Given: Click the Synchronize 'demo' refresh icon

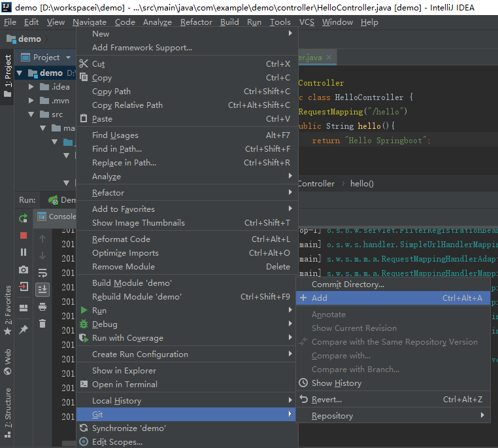Looking at the screenshot, I should tap(84, 428).
